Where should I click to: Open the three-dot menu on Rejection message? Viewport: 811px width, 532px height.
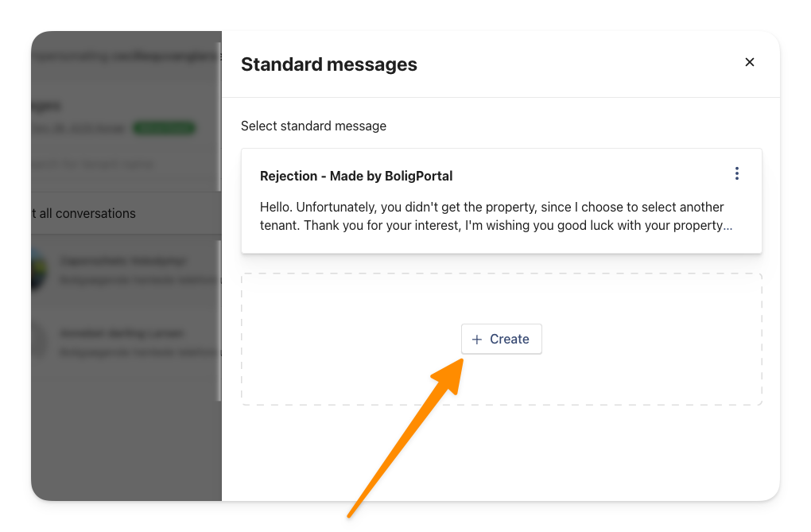[736, 173]
